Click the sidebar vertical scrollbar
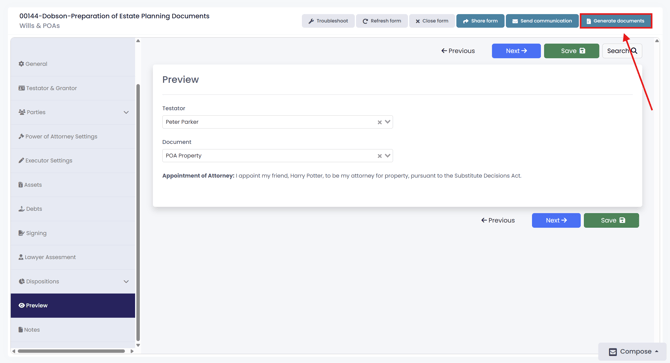This screenshot has height=363, width=670. [x=138, y=212]
